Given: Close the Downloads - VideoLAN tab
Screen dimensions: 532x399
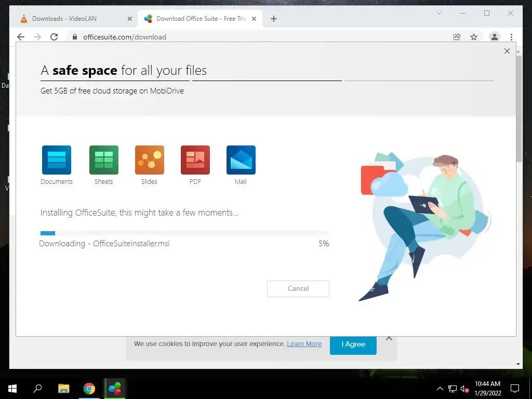Looking at the screenshot, I should [129, 19].
